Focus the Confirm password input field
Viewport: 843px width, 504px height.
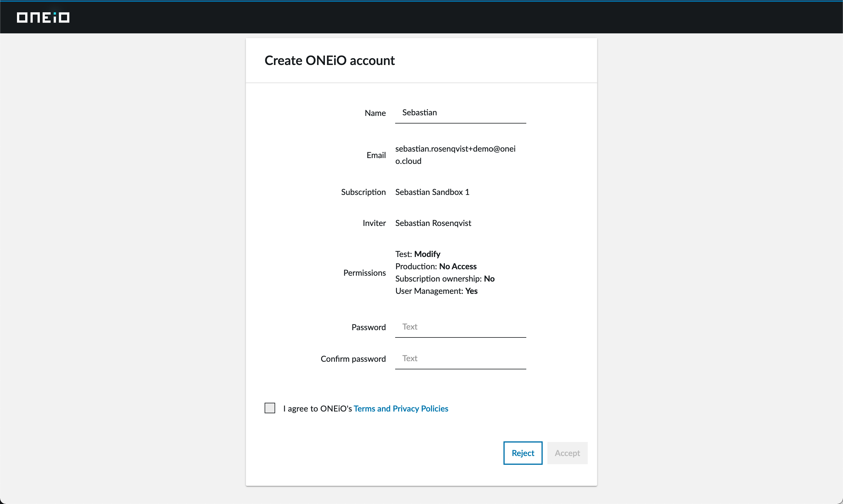point(460,359)
